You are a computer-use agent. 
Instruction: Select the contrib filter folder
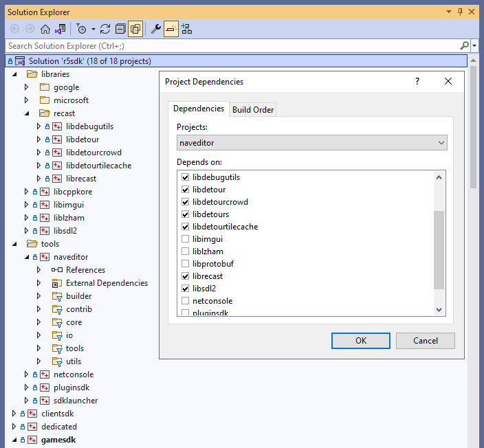[79, 309]
